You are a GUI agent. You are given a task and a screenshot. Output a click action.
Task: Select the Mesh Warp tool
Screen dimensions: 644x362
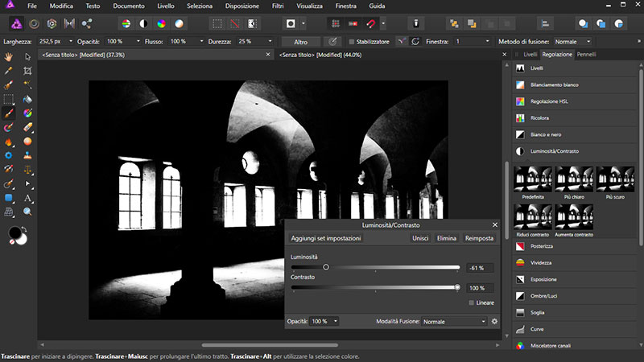click(x=9, y=212)
